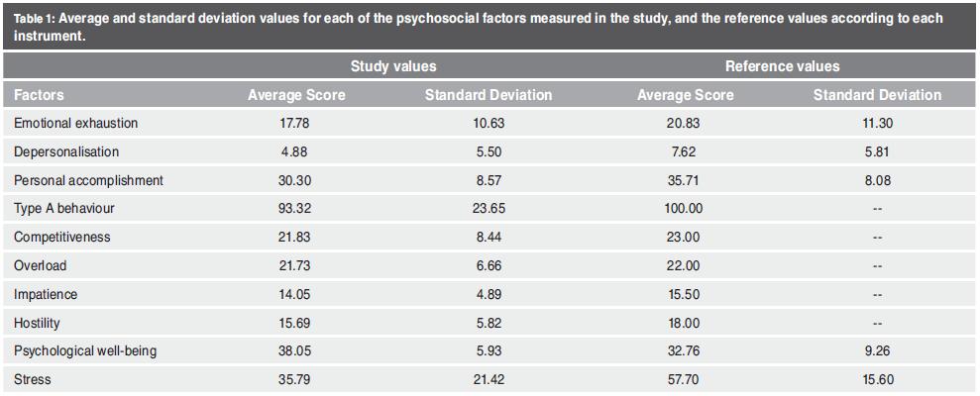
Task: Select the "Reference values" column group header
Action: (782, 66)
